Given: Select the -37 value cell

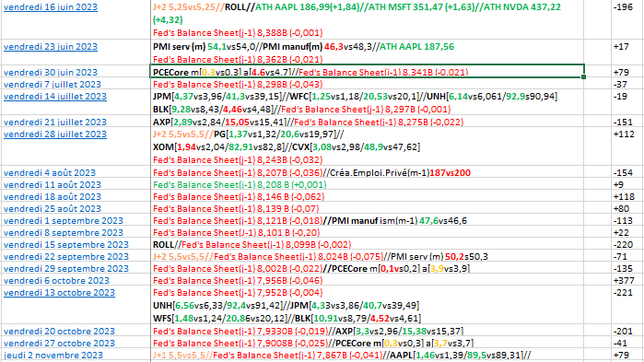Looking at the screenshot, I should coord(626,84).
